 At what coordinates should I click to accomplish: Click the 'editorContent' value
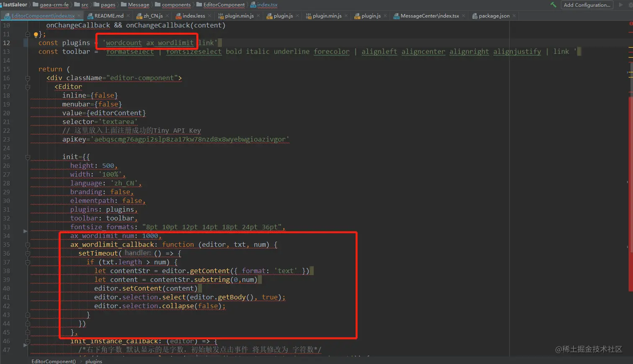(x=116, y=113)
